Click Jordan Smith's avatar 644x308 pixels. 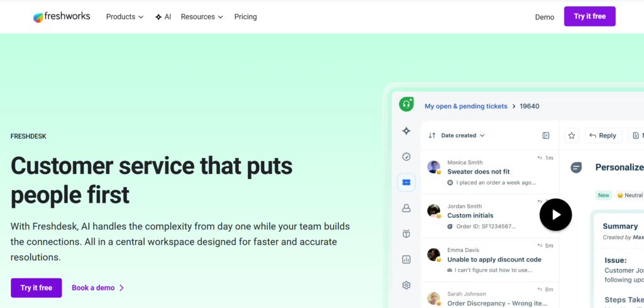pos(434,211)
